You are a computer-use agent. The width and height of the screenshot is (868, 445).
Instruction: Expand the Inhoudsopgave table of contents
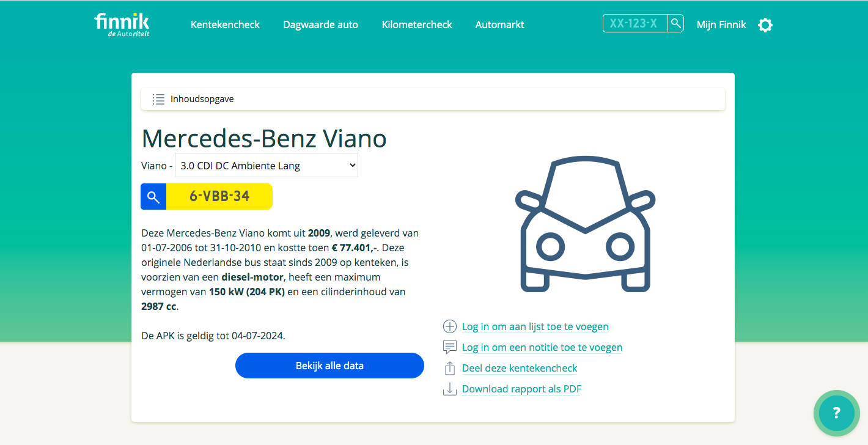[433, 99]
